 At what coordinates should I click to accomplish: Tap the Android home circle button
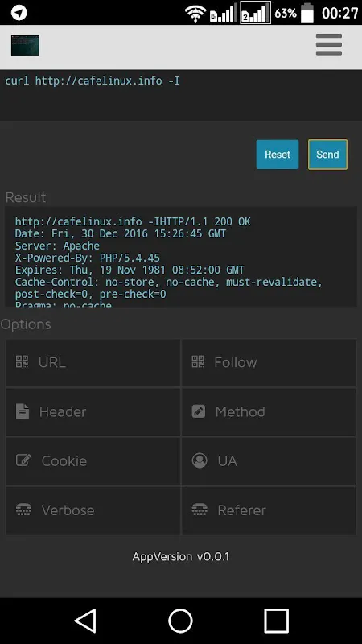click(180, 621)
